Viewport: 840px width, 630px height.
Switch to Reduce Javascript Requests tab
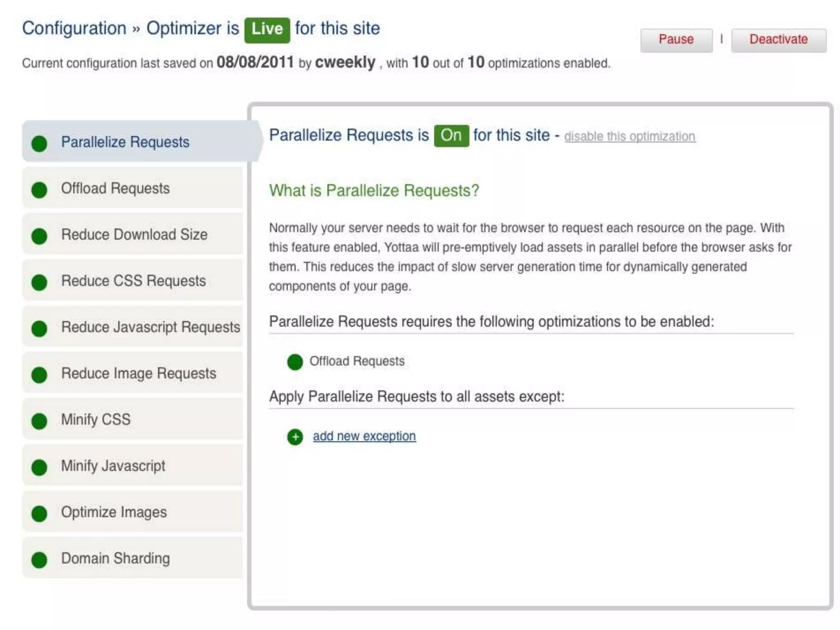[x=151, y=327]
